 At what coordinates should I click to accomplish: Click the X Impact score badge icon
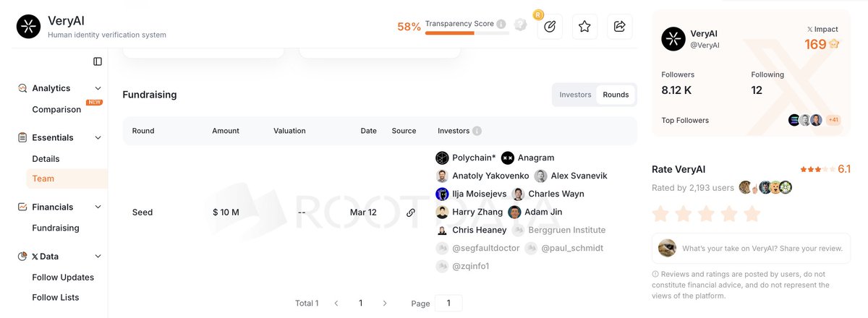(834, 44)
